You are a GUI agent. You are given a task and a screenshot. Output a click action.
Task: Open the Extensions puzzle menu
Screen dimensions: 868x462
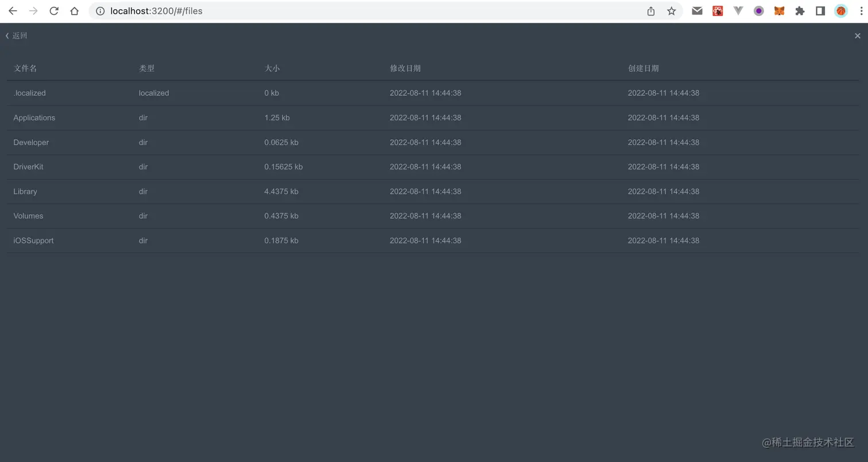point(800,11)
